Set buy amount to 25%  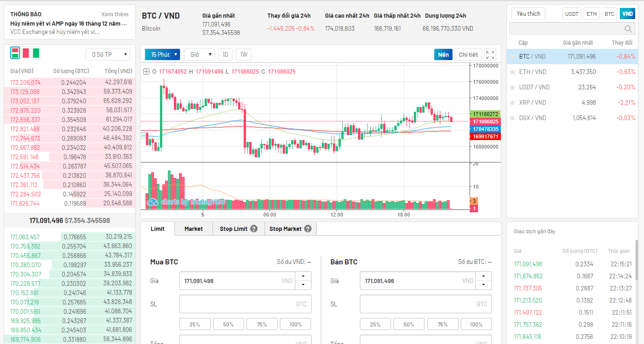(195, 324)
